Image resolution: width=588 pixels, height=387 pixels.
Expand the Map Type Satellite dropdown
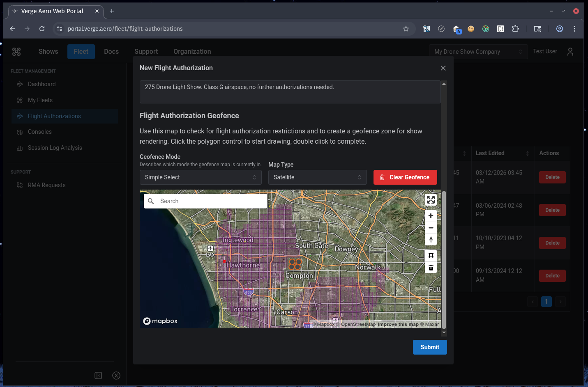point(317,177)
